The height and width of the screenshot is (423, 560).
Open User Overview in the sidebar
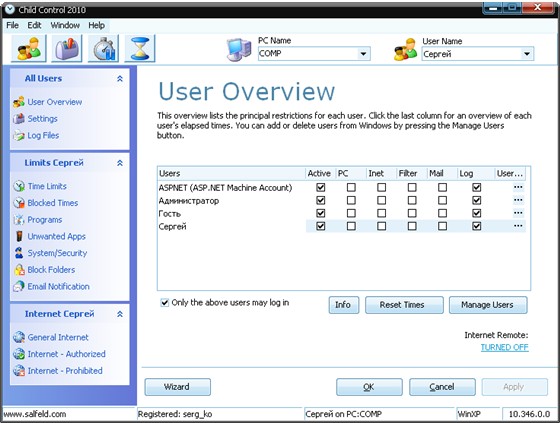[55, 102]
